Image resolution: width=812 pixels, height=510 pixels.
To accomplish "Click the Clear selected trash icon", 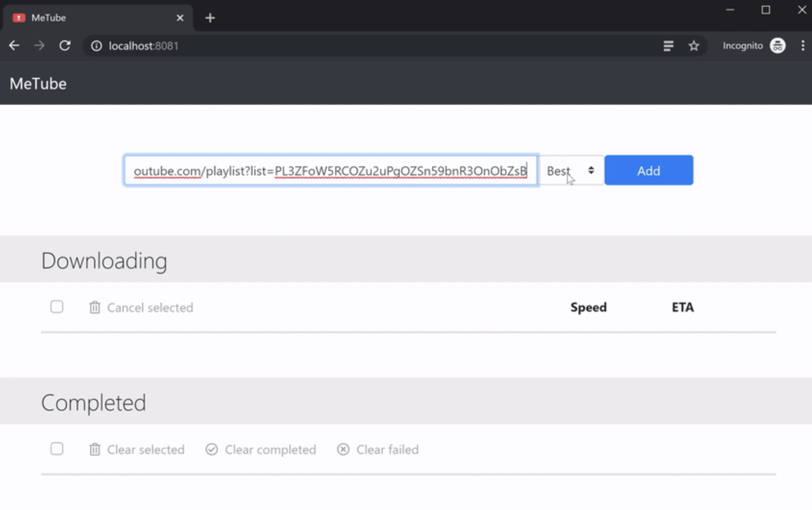I will [x=94, y=449].
